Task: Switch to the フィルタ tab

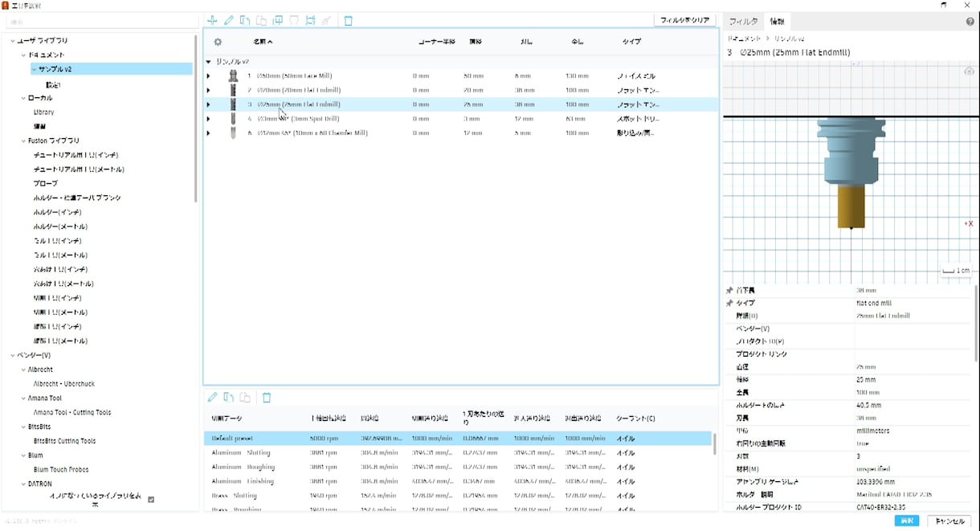Action: point(743,22)
